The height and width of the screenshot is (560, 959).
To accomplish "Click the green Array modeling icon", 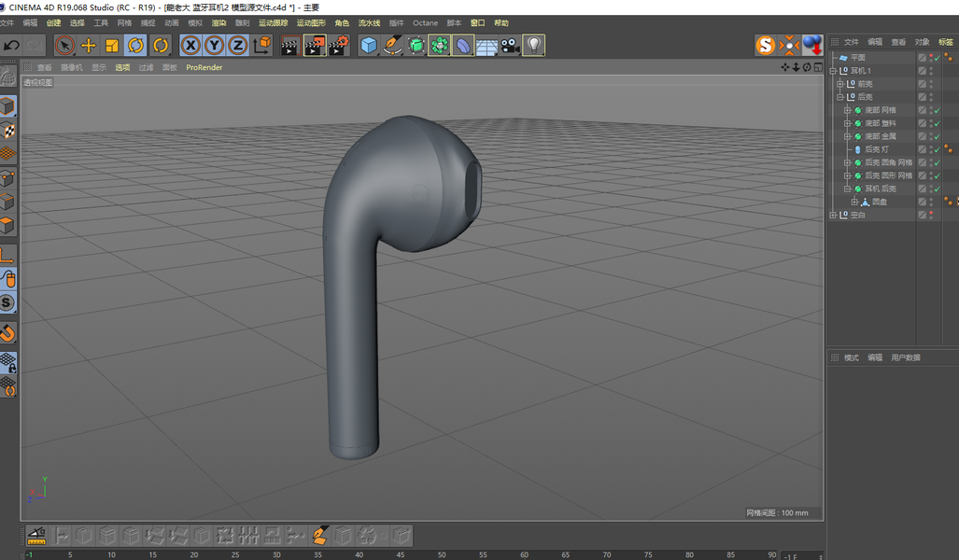I will click(439, 45).
